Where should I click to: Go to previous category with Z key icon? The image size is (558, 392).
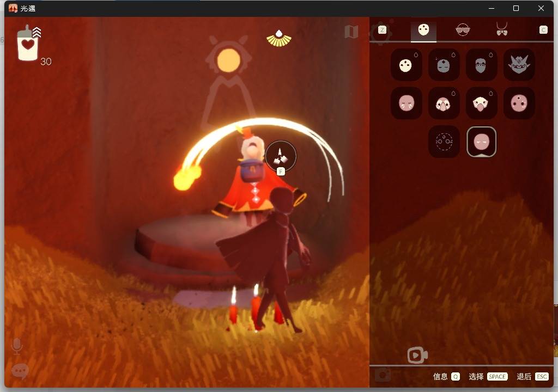[382, 30]
